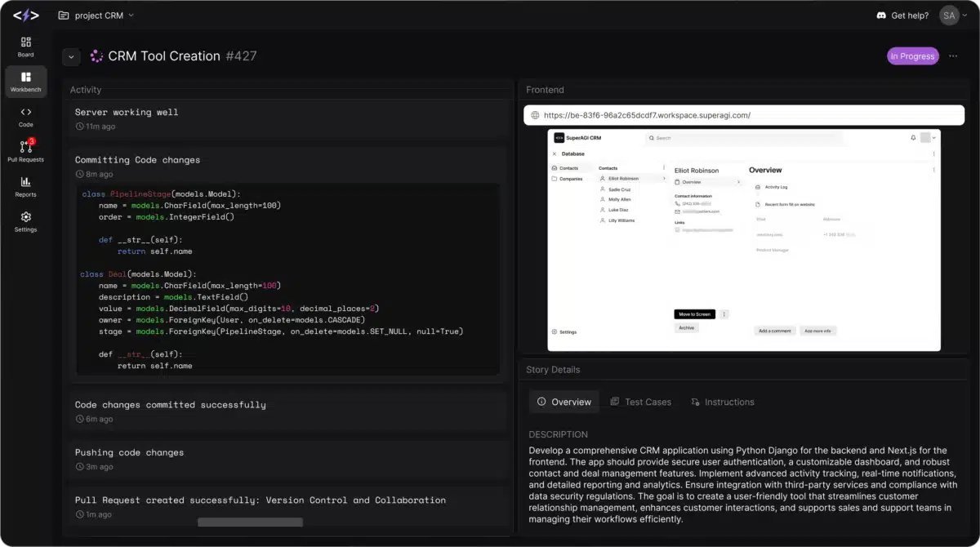This screenshot has height=547, width=980.
Task: Select the Committing Code changes activity entry
Action: [x=137, y=160]
